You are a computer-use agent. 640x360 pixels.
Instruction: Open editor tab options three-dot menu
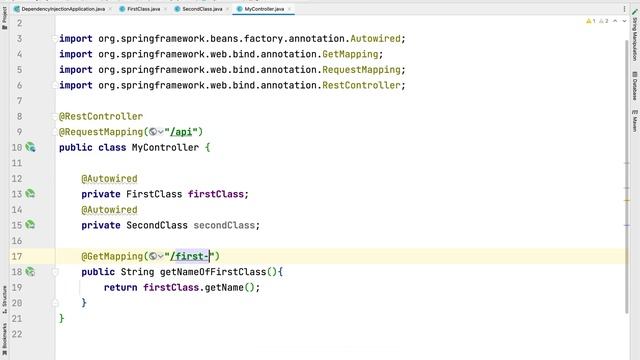click(624, 9)
